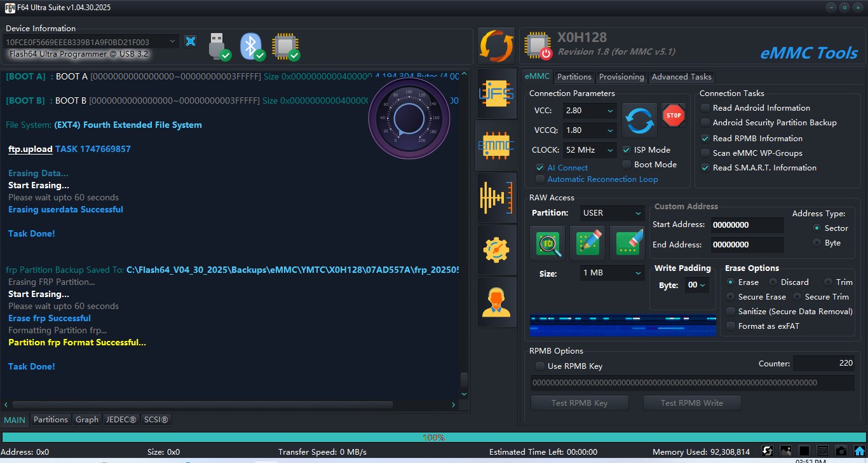Click the log horizontal scrollbar
Viewport: 868px width, 463px height.
tap(202, 404)
